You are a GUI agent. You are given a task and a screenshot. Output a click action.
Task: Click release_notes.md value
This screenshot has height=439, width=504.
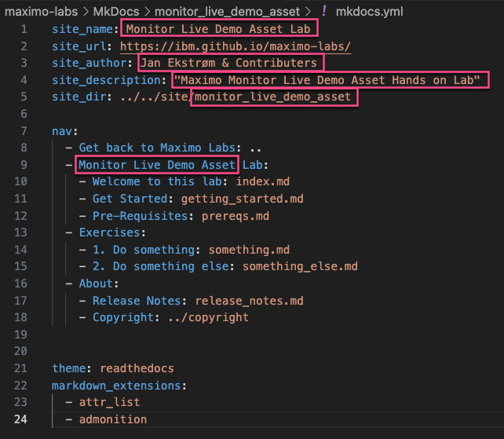(249, 301)
